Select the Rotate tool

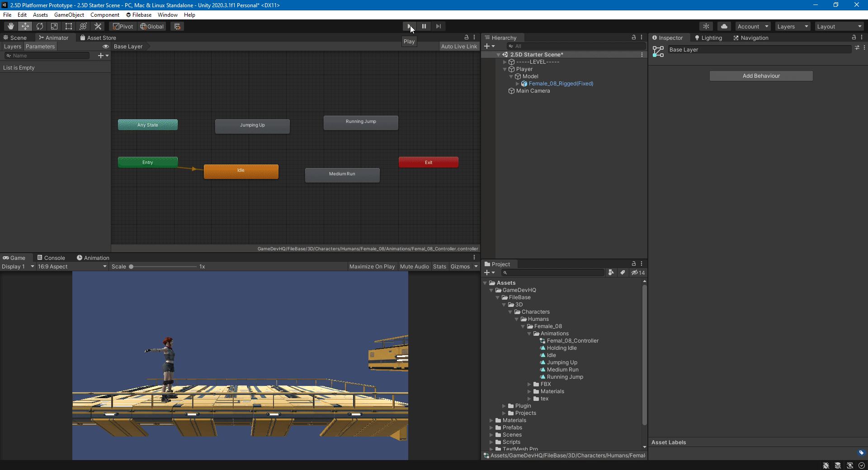click(x=40, y=26)
